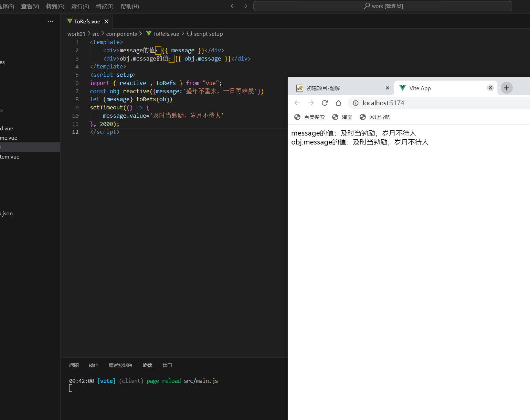Image resolution: width=530 pixels, height=420 pixels.
Task: Select the ToRefs.vue editor tab
Action: (x=86, y=21)
